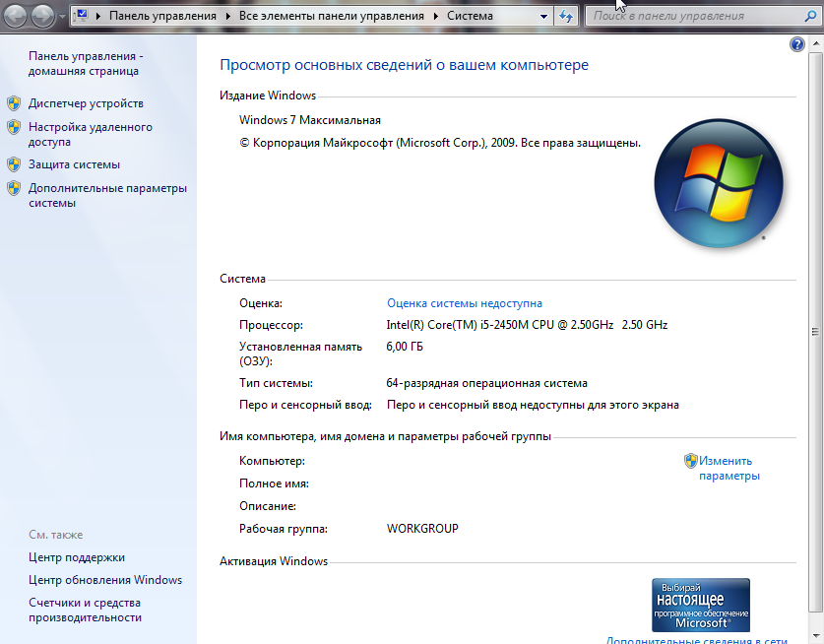Click the vertical scrollbar on the right
Viewport: 824px width, 644px height.
(816, 332)
